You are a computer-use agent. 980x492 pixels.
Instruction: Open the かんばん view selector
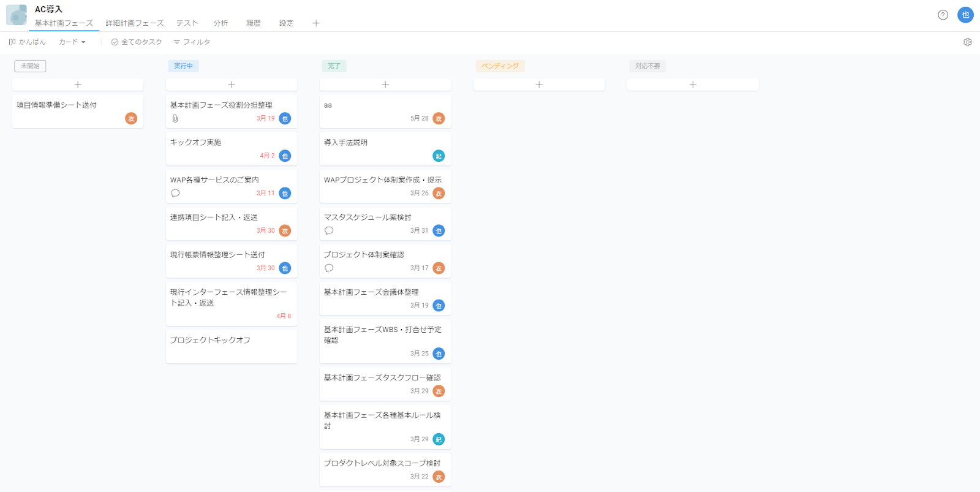coord(28,42)
